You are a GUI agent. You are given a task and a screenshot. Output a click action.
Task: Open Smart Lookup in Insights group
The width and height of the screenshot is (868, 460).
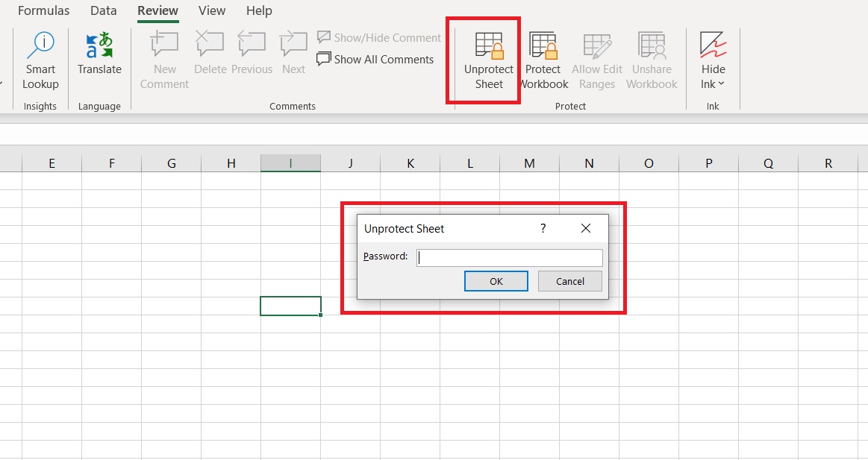[40, 61]
